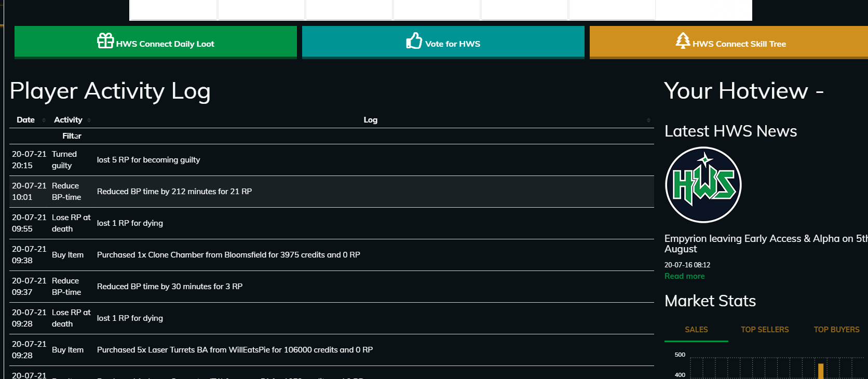868x379 pixels.
Task: Click the gift icon on Daily Loot
Action: [105, 40]
